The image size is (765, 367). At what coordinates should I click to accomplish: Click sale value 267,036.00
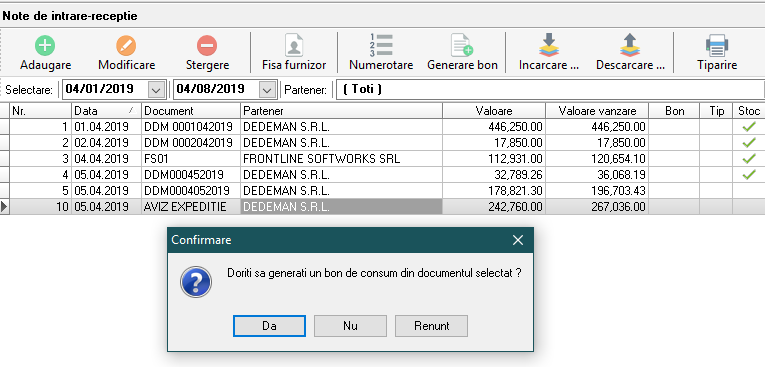coord(597,207)
